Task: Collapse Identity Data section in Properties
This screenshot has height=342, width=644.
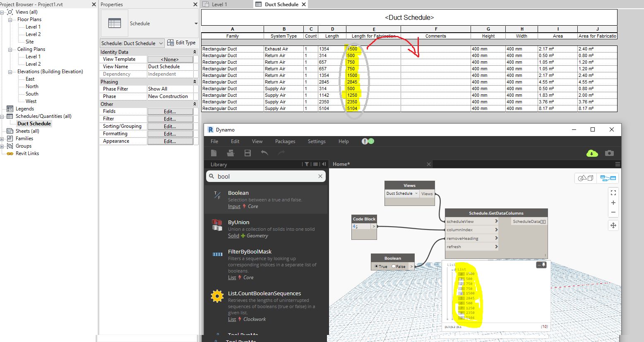Action: tap(195, 52)
